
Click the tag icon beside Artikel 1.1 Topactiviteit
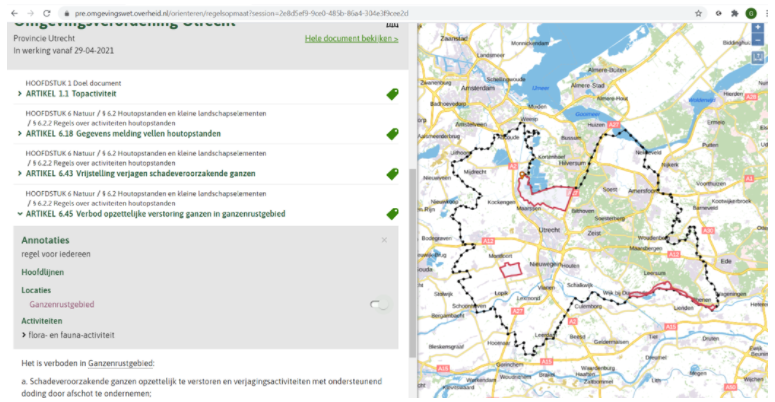pos(393,94)
